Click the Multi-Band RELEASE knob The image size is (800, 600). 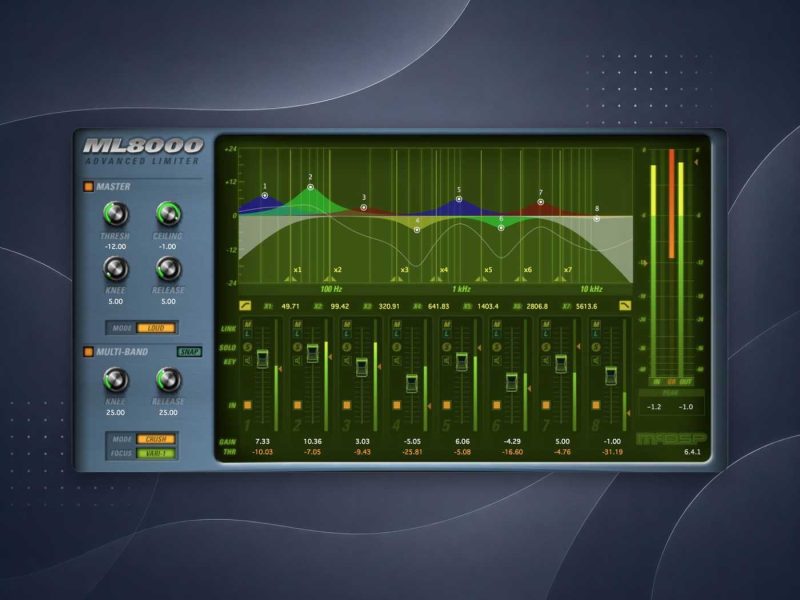pyautogui.click(x=168, y=380)
